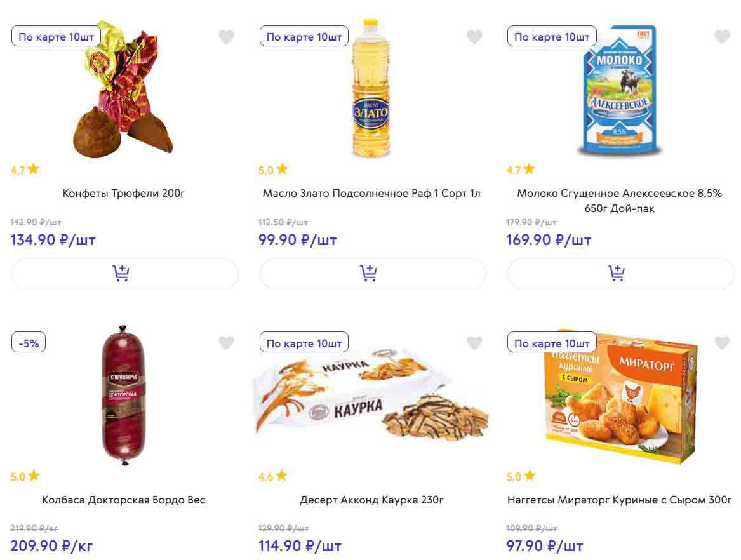The width and height of the screenshot is (741, 560).
Task: Favorite the Молоко Сгущенное Алексеевское item
Action: [x=722, y=37]
